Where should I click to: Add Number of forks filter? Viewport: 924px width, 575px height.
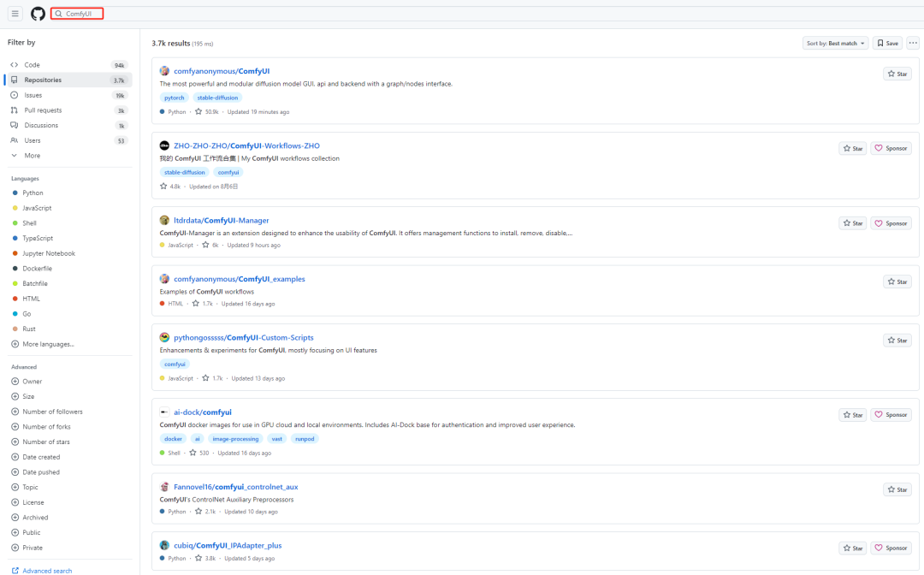coord(41,426)
